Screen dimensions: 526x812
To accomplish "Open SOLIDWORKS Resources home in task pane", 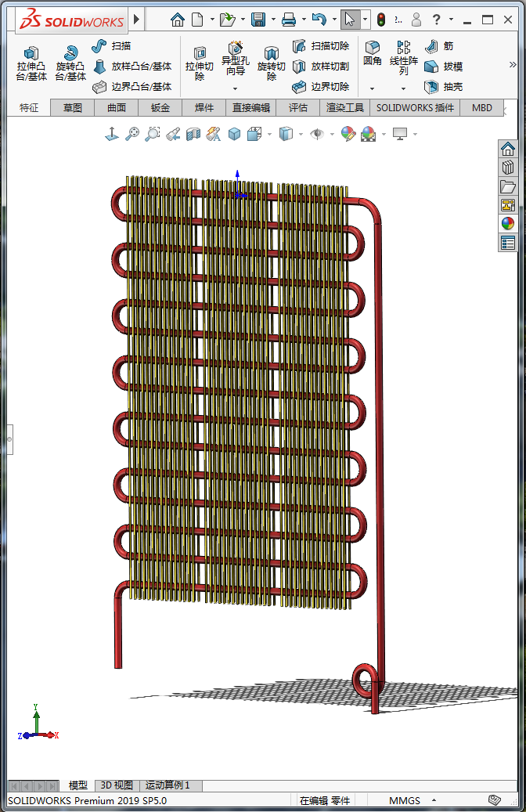I will point(508,149).
